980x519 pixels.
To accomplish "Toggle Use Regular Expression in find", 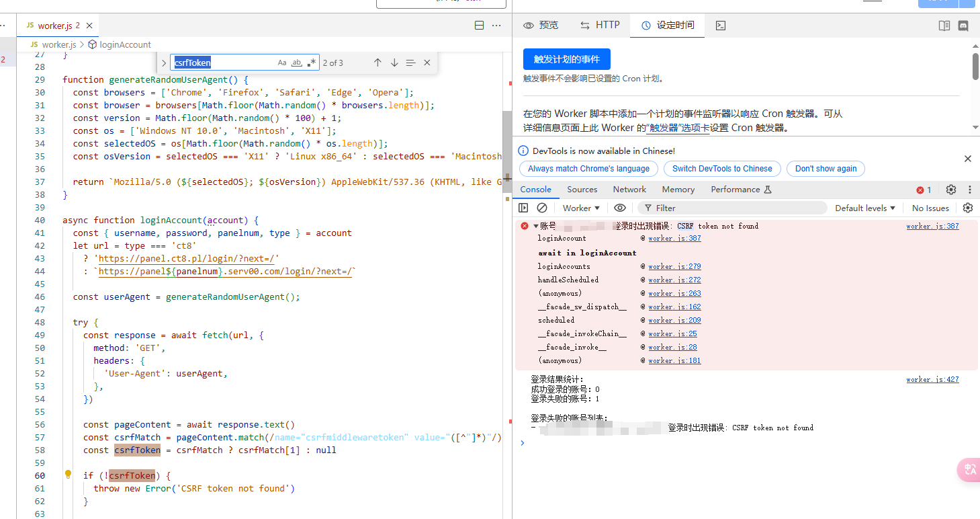I will [312, 63].
